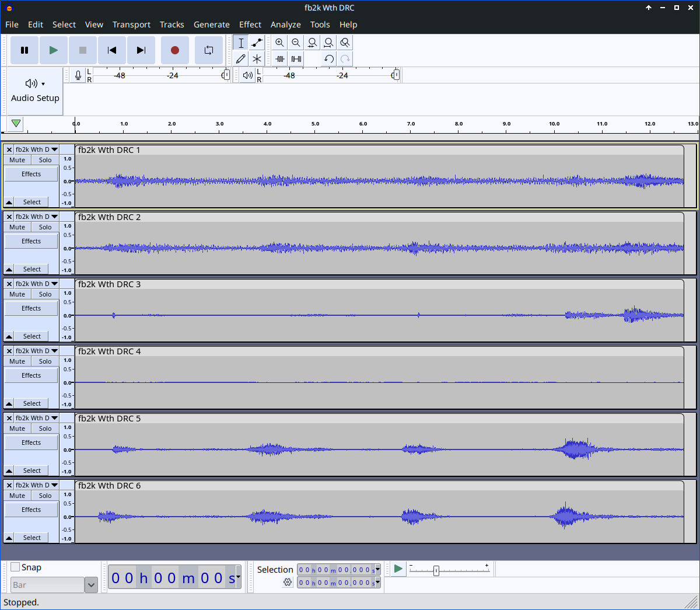Enable the Snap checkbox

pos(15,567)
